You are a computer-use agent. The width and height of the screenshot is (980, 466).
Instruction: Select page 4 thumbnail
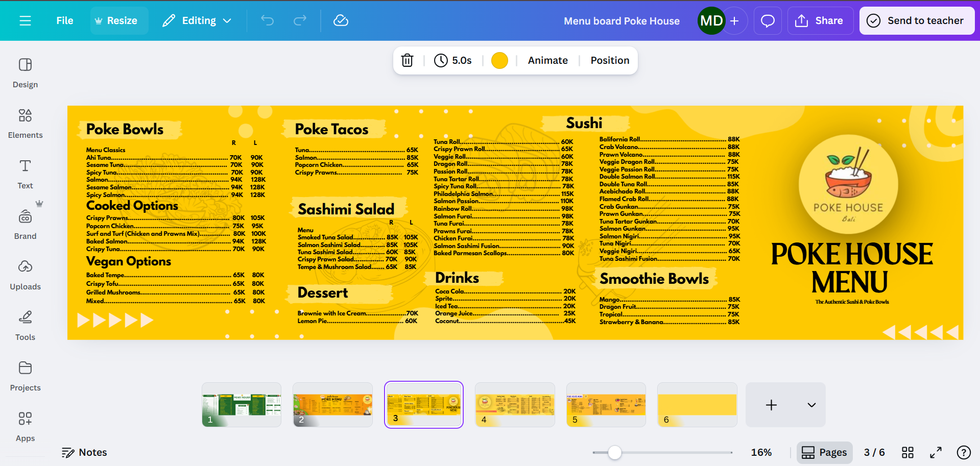pyautogui.click(x=515, y=405)
